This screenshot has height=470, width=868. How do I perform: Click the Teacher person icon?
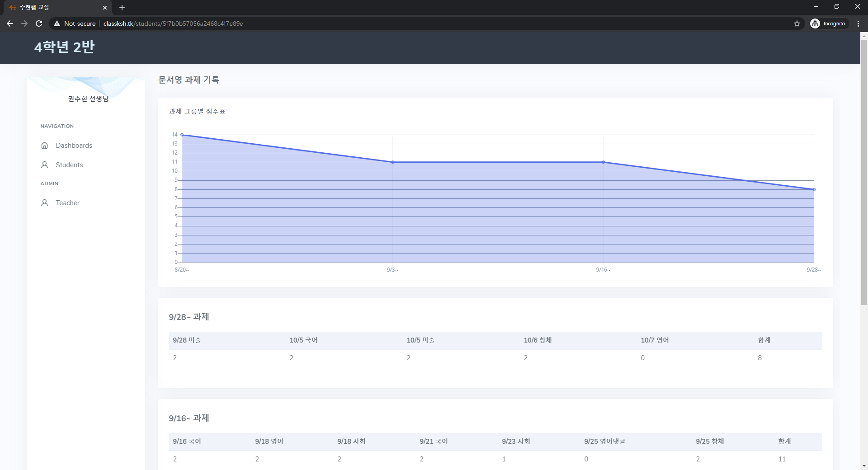44,203
